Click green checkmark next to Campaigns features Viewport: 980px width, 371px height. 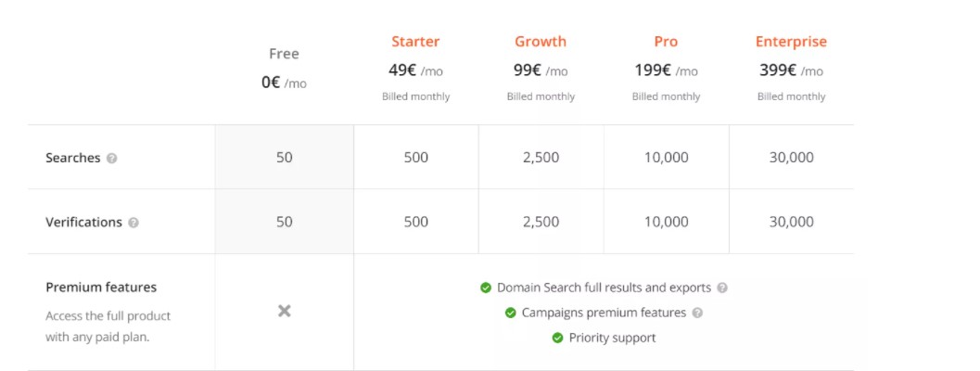[511, 313]
